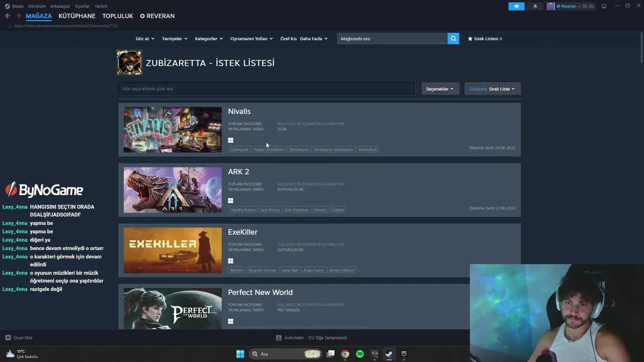Click the Windows platform icon under ExeKiller
This screenshot has width=644, height=362.
[x=230, y=261]
